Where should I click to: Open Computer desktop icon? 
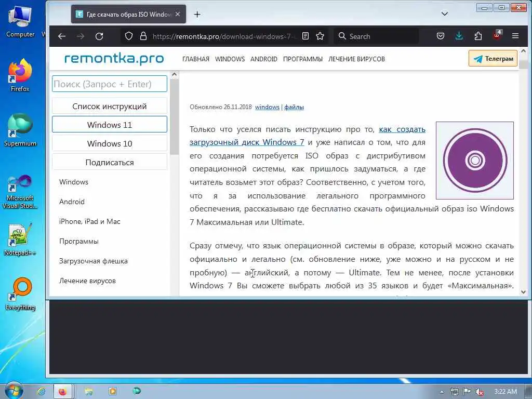click(x=20, y=21)
